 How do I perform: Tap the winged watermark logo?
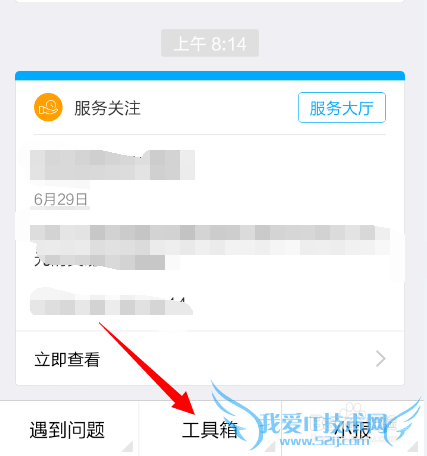(316, 416)
